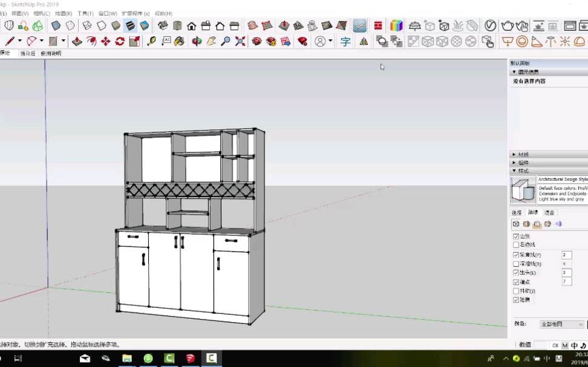
Task: Click the Text label (A1) tool
Action: [166, 41]
